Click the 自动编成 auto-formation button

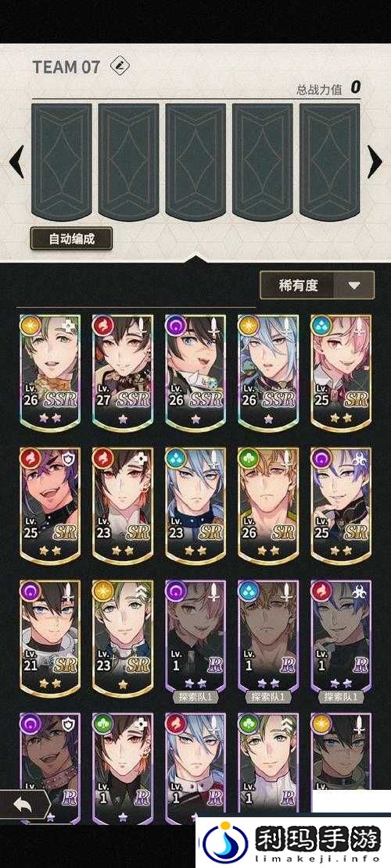(71, 238)
